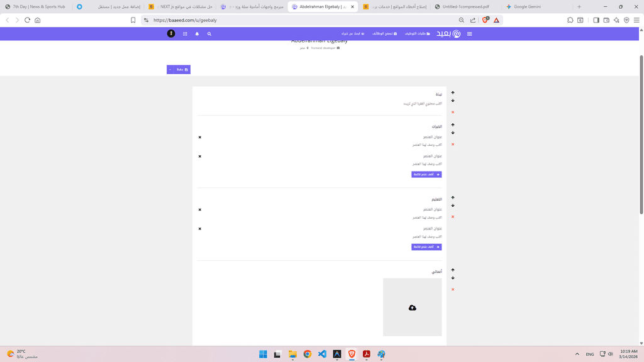Share this page from the address bar

coord(473,20)
